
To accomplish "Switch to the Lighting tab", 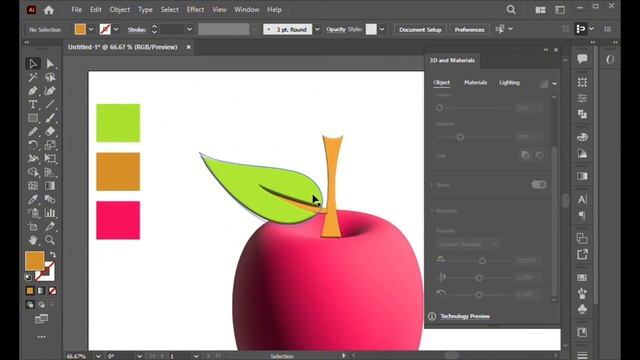I will 509,82.
